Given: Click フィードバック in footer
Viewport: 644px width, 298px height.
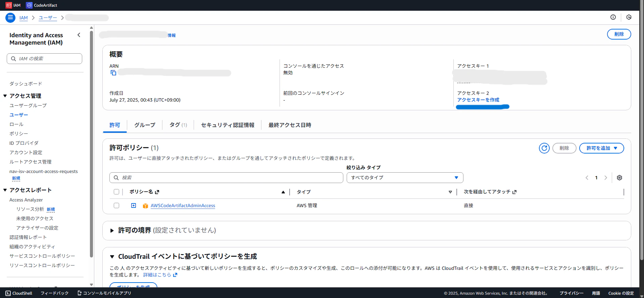Looking at the screenshot, I should tap(55, 293).
